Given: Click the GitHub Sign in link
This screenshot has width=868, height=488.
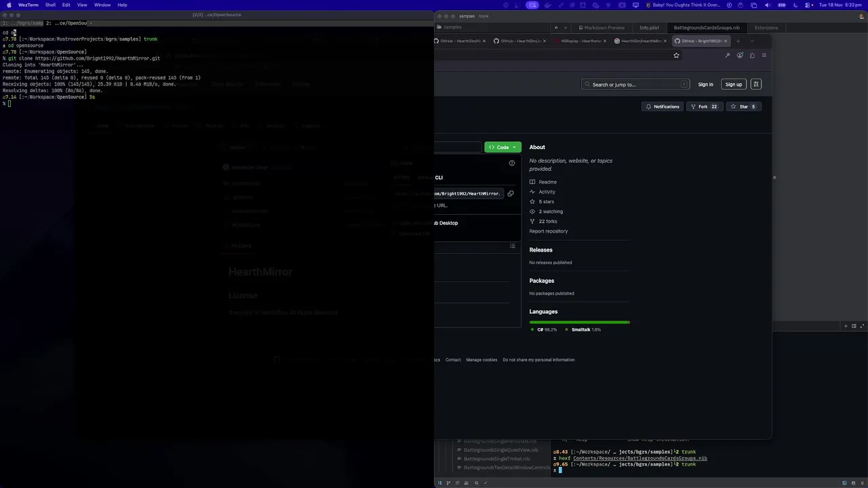Looking at the screenshot, I should click(705, 85).
